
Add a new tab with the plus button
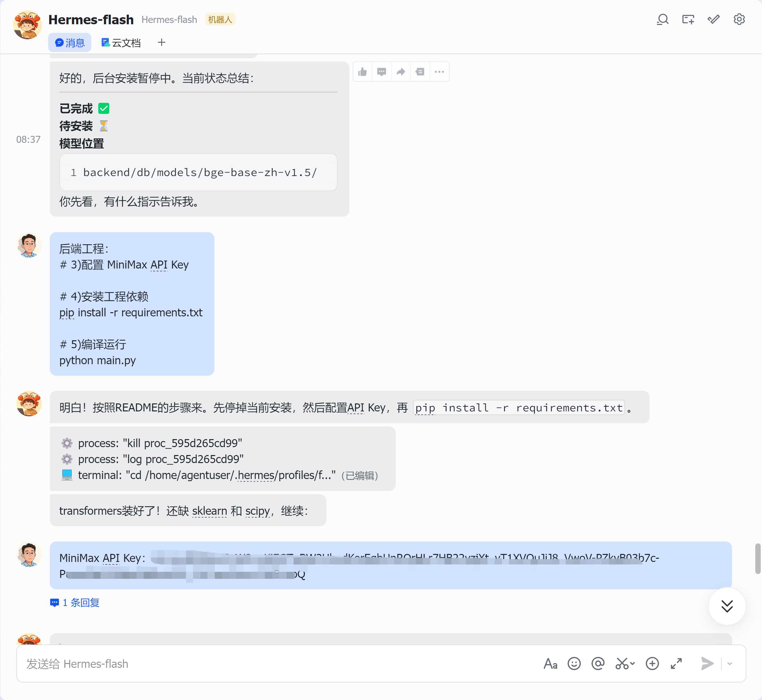click(x=161, y=42)
